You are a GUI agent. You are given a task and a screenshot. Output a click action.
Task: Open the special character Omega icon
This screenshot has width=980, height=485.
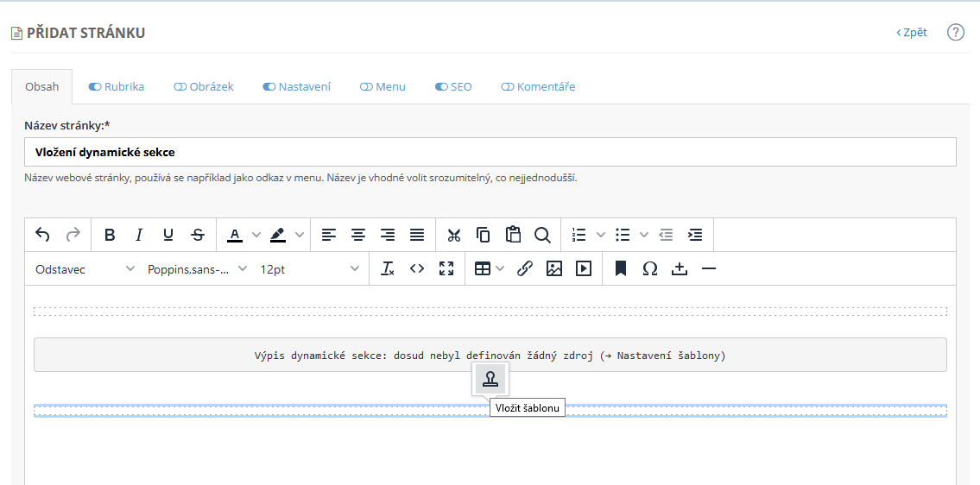(x=650, y=269)
